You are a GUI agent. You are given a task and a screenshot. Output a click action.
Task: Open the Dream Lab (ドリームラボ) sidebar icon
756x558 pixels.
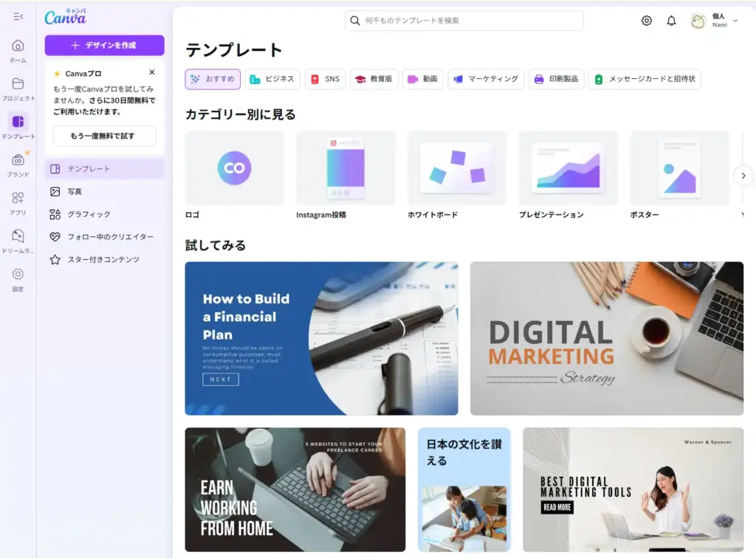18,236
